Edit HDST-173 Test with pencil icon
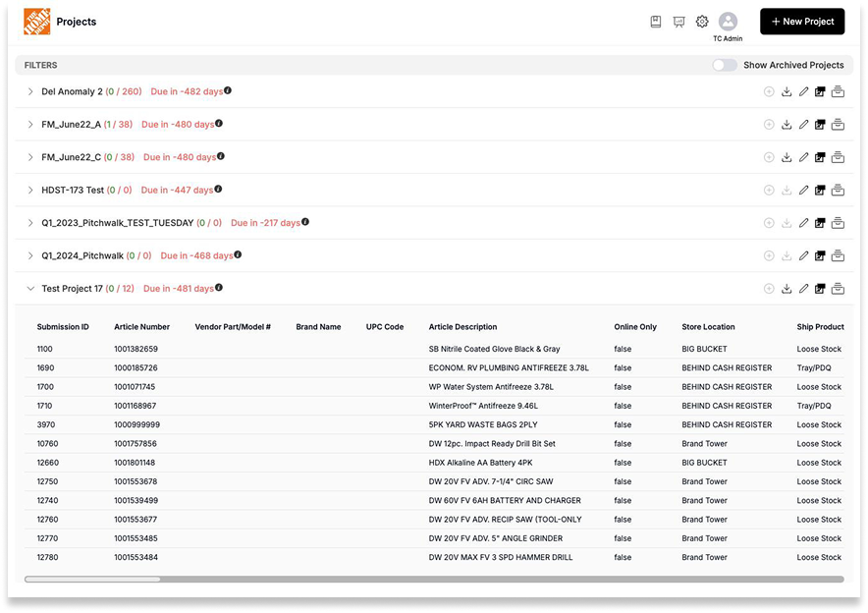The image size is (868, 613). point(804,190)
